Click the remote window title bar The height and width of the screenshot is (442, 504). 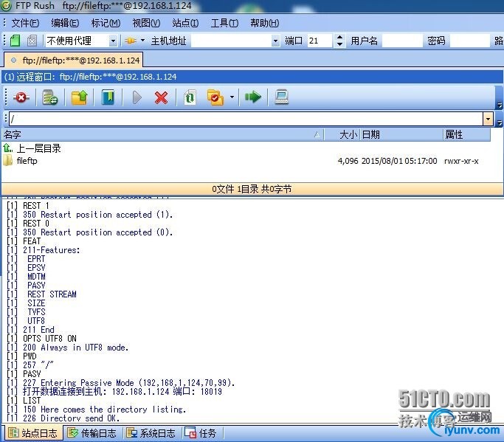(252, 77)
